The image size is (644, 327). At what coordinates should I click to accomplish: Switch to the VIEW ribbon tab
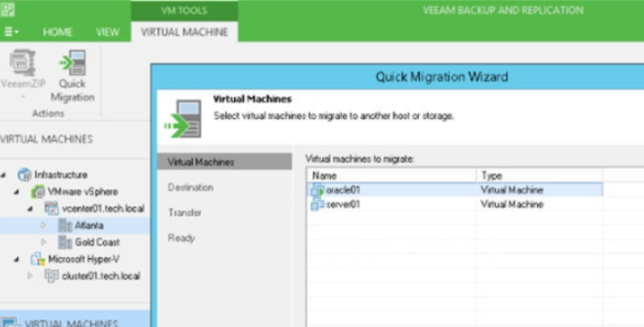point(108,32)
